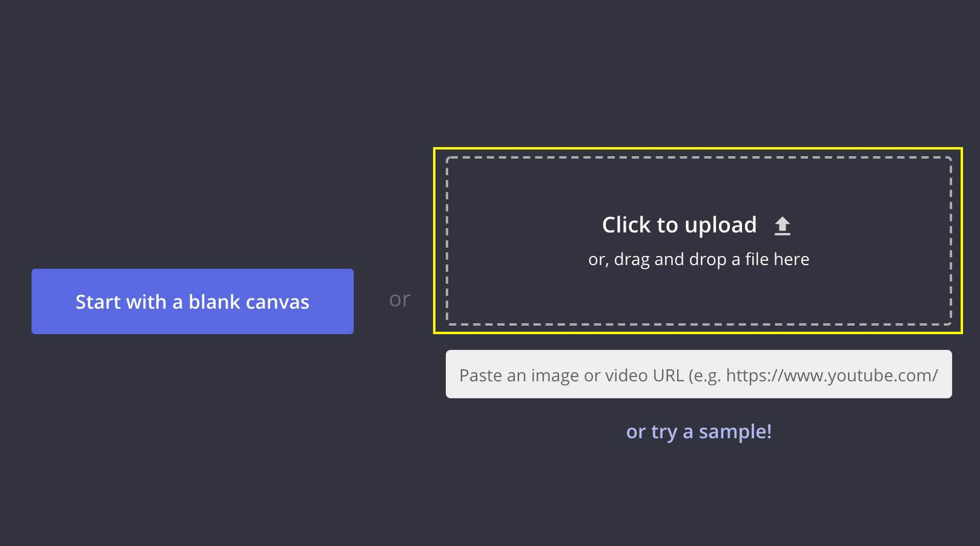Click inside the dashed file drop zone
Screen dimensions: 980x546
[x=698, y=291]
